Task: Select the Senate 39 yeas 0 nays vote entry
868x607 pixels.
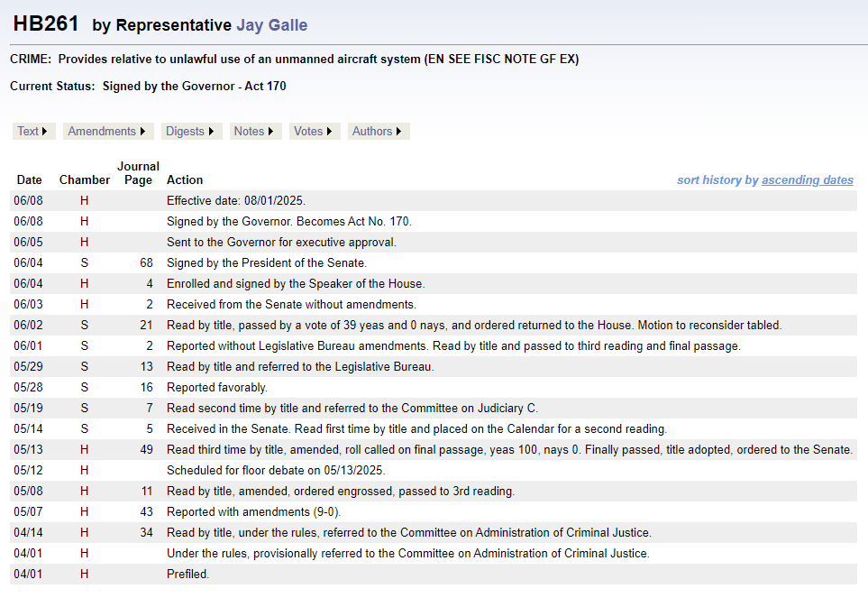Action: pos(474,325)
